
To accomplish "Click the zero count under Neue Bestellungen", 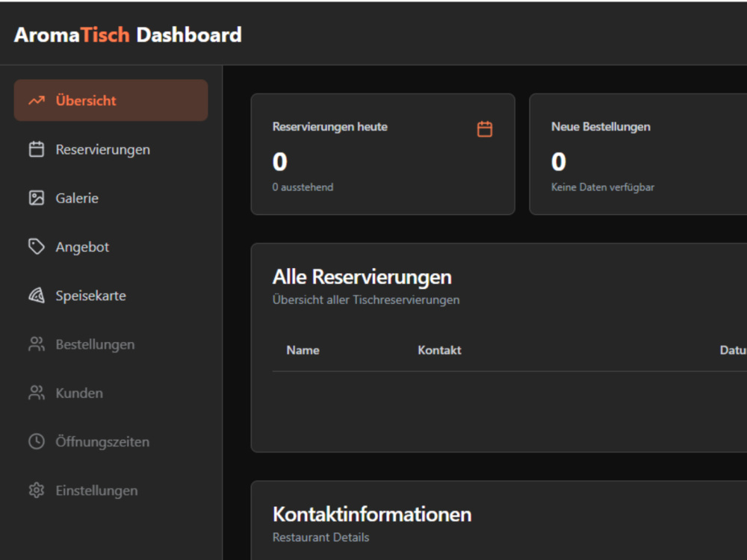I will click(558, 161).
